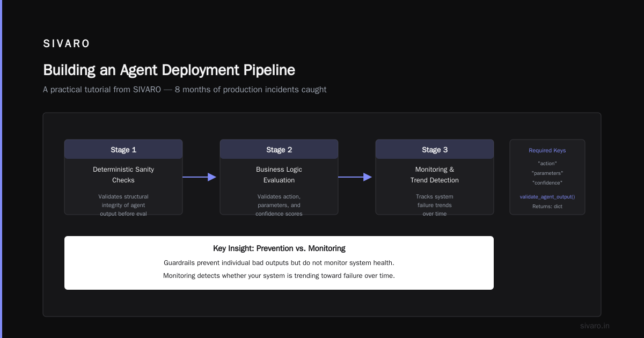Screen dimensions: 644x338
Task: Open the validate_agent_output() link
Action: (x=547, y=197)
